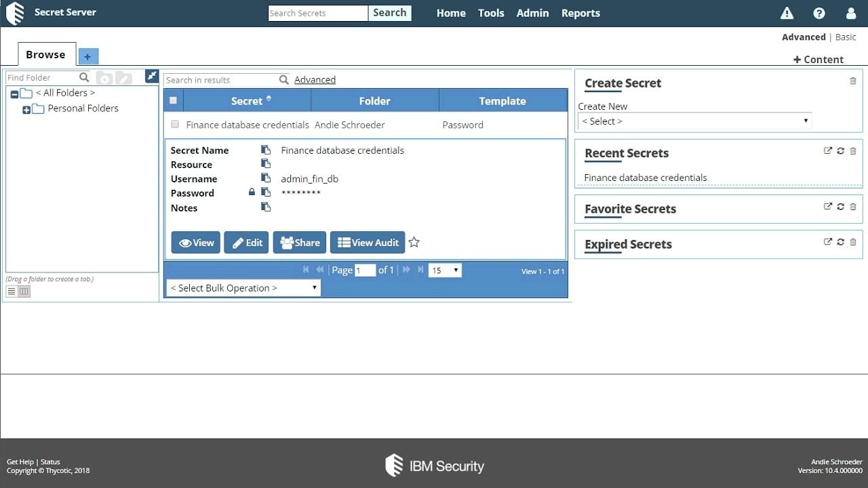Image resolution: width=868 pixels, height=488 pixels.
Task: Open the alerts warning triangle icon
Action: click(x=787, y=13)
